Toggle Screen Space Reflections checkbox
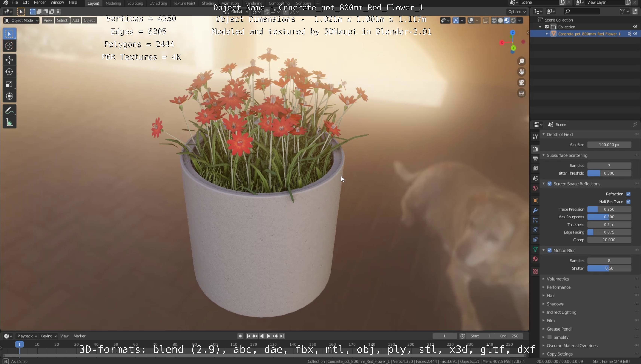Image resolution: width=641 pixels, height=364 pixels. point(550,184)
